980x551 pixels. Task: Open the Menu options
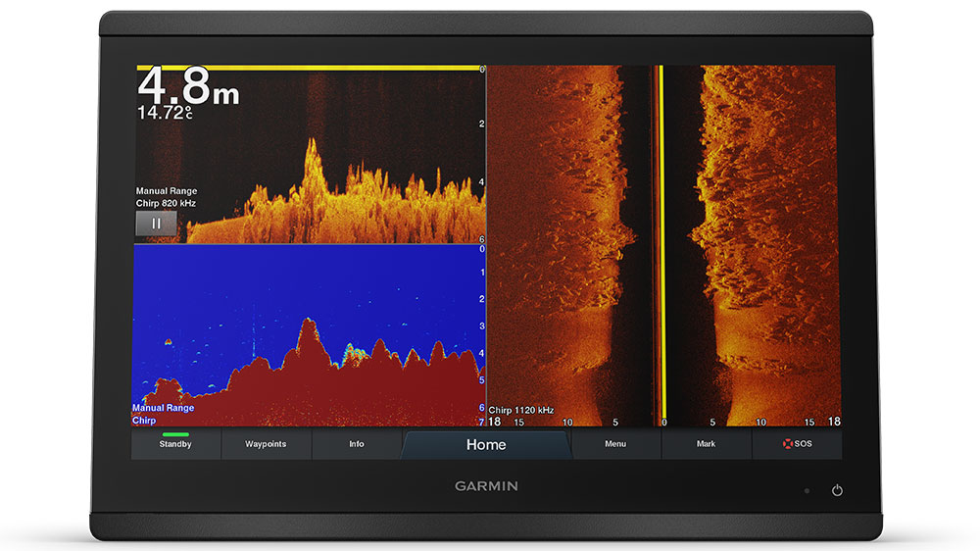pyautogui.click(x=615, y=444)
